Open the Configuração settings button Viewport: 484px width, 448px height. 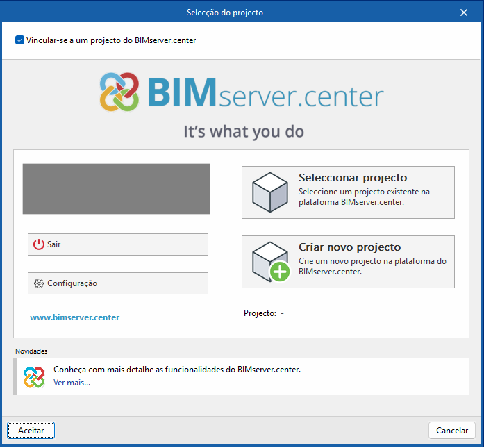click(118, 283)
